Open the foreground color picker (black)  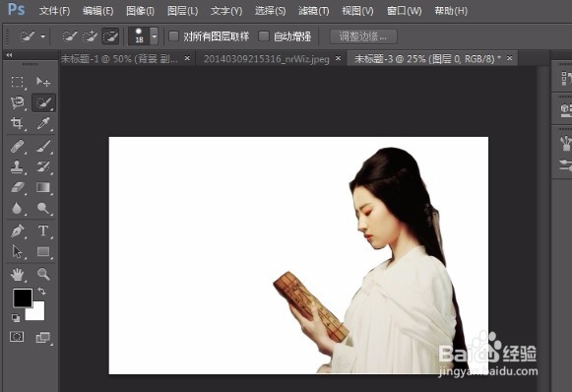click(x=23, y=297)
